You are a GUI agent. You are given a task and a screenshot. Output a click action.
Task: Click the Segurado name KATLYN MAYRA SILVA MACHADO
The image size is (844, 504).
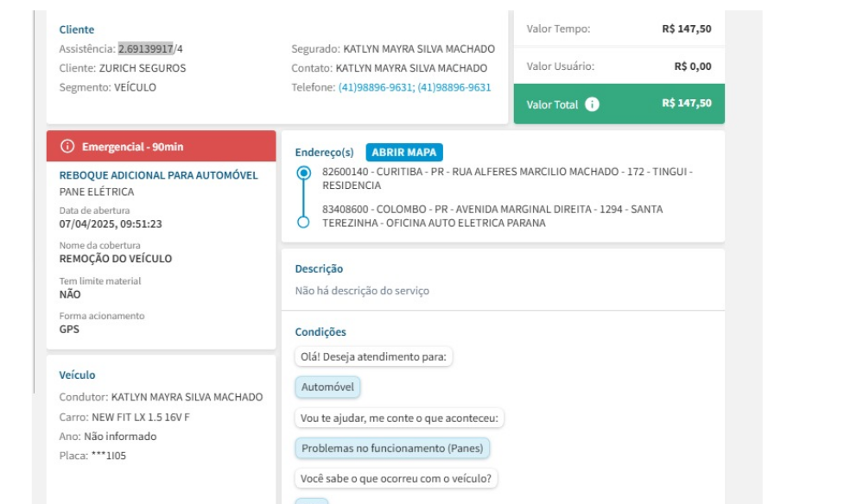(x=419, y=49)
